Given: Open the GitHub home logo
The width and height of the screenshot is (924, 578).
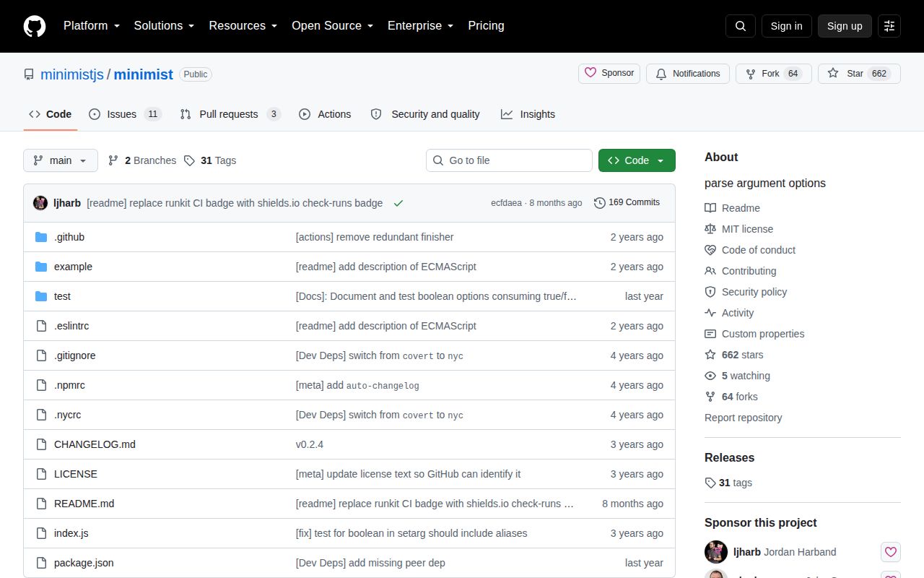Looking at the screenshot, I should [x=35, y=26].
